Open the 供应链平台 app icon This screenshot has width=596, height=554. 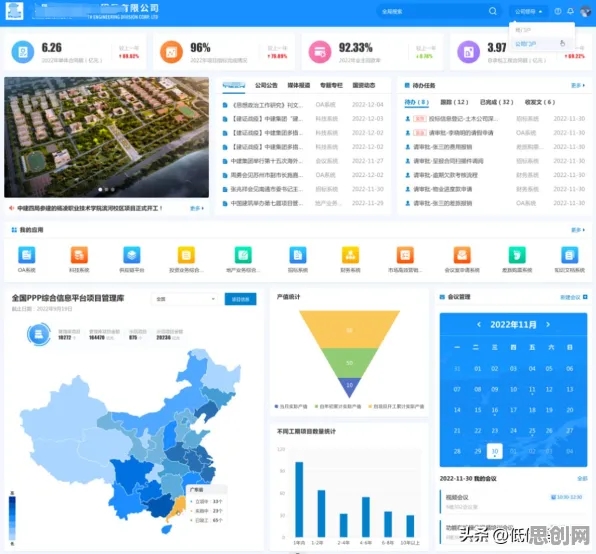pyautogui.click(x=132, y=255)
